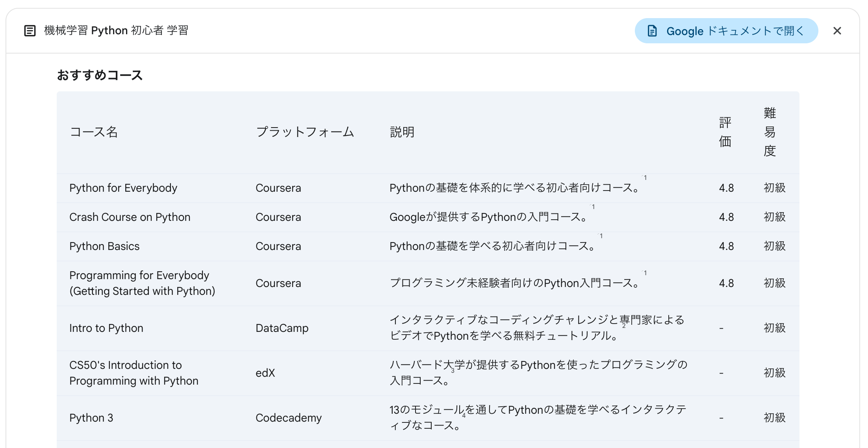Select the Python for Everybody course name
Screen dimensions: 868x448
tap(123, 188)
